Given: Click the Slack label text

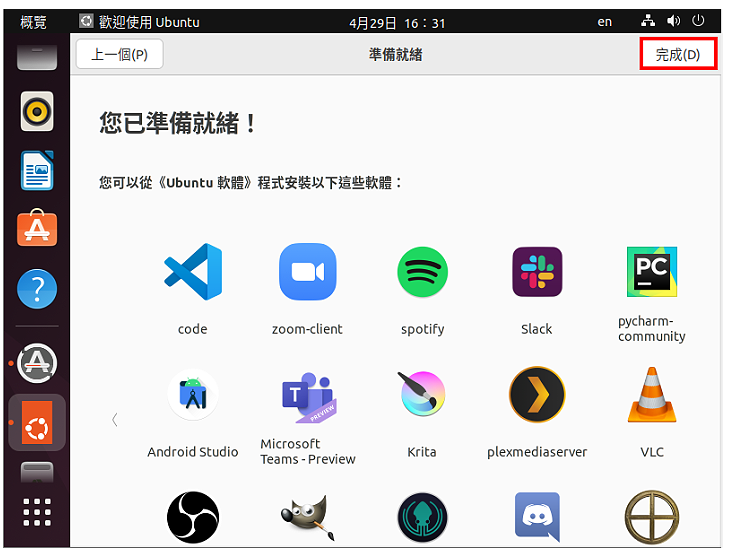Looking at the screenshot, I should 537,329.
